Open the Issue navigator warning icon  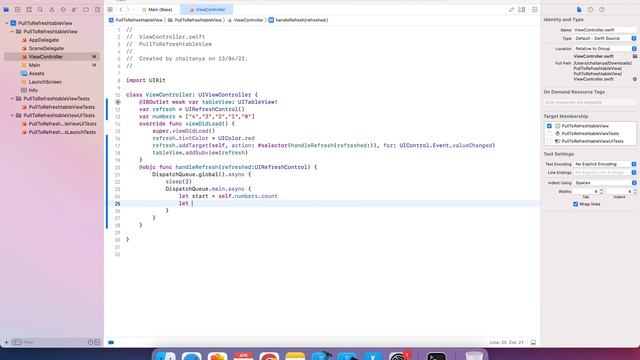point(52,9)
